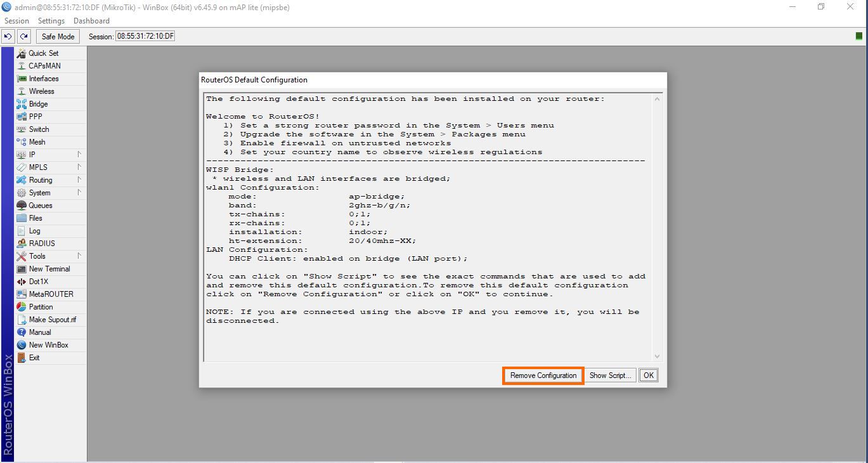Click the redo arrow in toolbar

[23, 37]
